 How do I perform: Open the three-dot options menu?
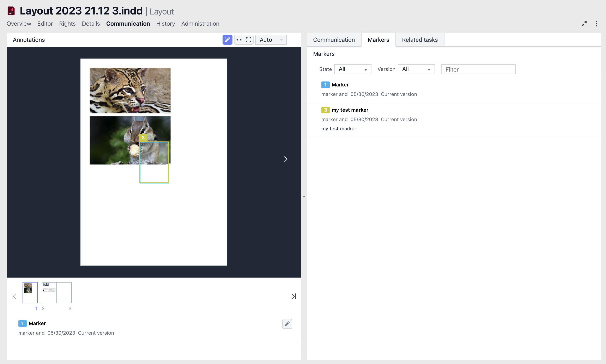(x=596, y=24)
